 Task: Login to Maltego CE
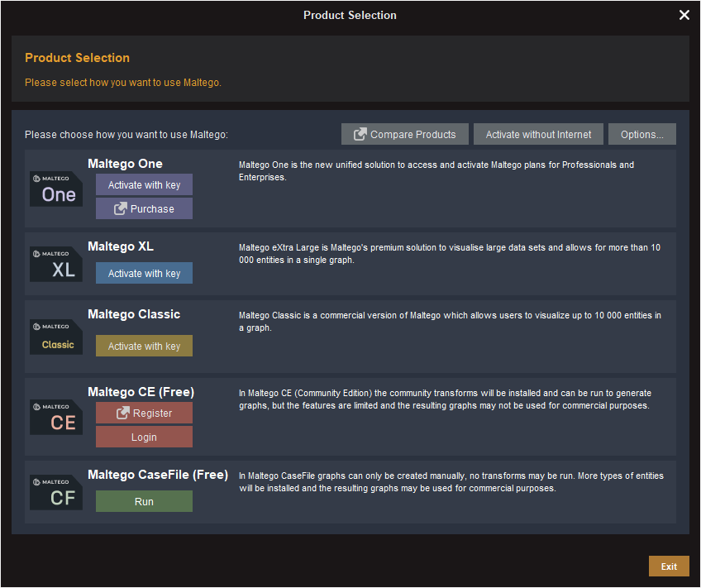click(x=144, y=437)
